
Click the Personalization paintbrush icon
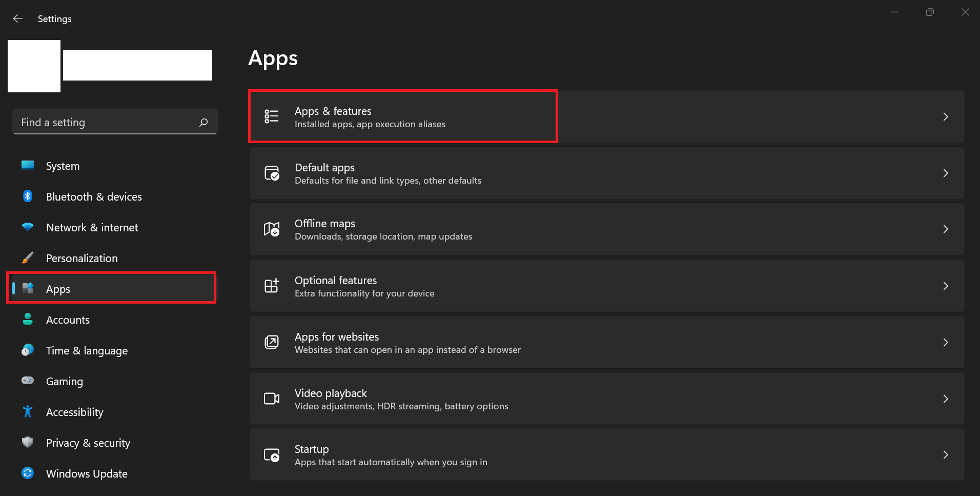28,257
